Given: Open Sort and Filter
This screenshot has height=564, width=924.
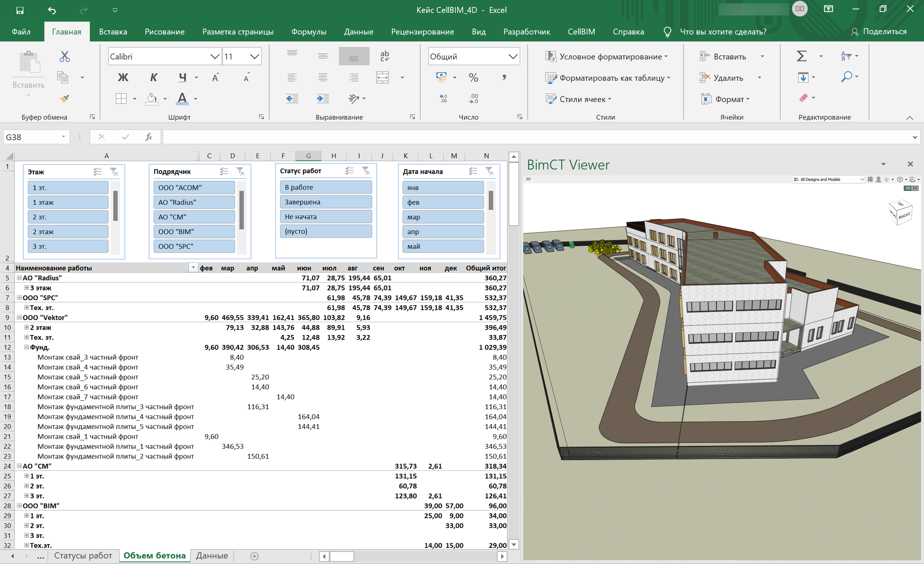Looking at the screenshot, I should [846, 56].
